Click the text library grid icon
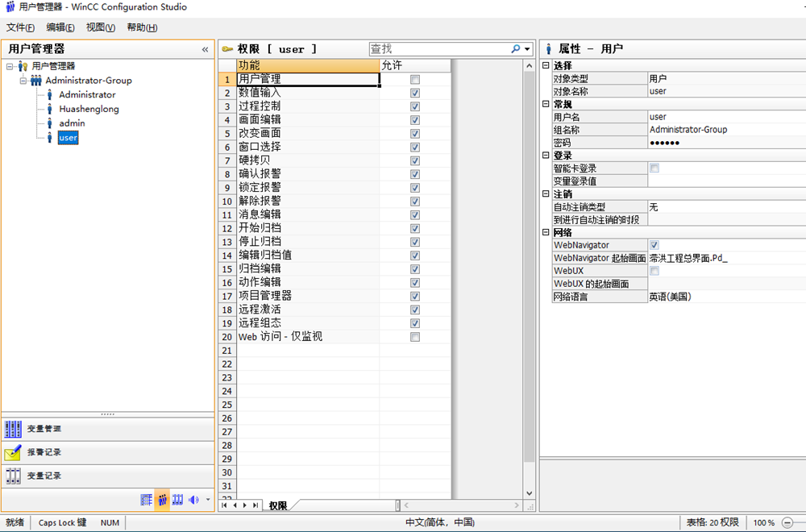The image size is (806, 532). (146, 500)
